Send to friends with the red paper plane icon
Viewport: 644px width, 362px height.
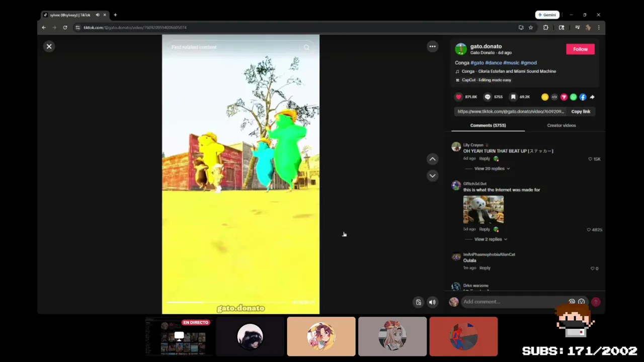[563, 97]
